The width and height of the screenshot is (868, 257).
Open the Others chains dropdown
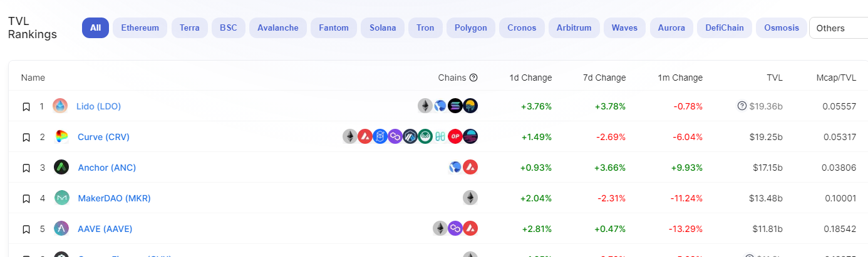(x=839, y=28)
